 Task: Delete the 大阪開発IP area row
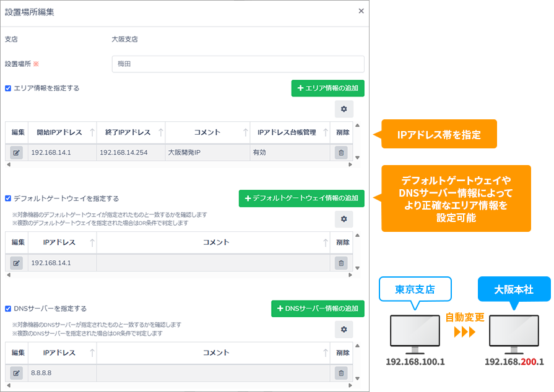pos(341,153)
